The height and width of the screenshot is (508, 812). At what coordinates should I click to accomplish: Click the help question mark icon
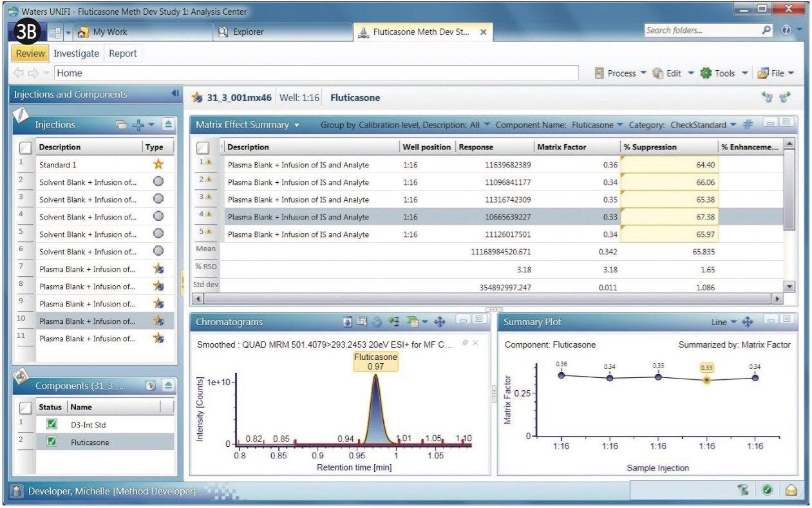pyautogui.click(x=786, y=30)
